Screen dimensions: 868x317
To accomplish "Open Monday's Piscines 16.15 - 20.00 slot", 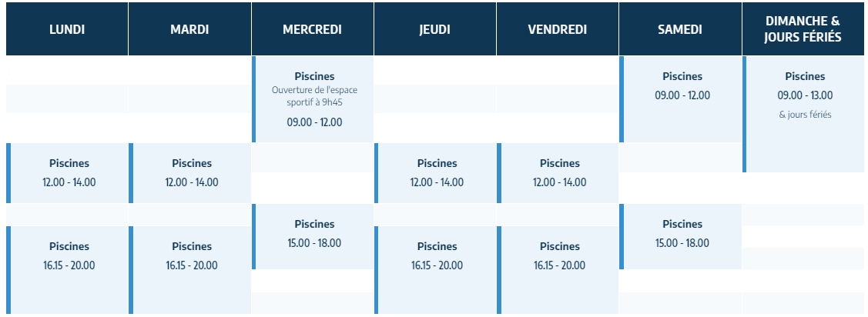I will pos(67,270).
